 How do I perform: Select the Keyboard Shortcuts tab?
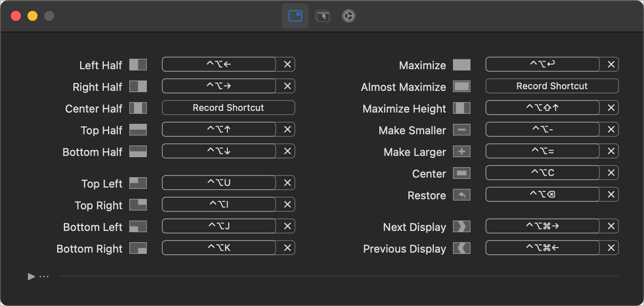point(295,15)
